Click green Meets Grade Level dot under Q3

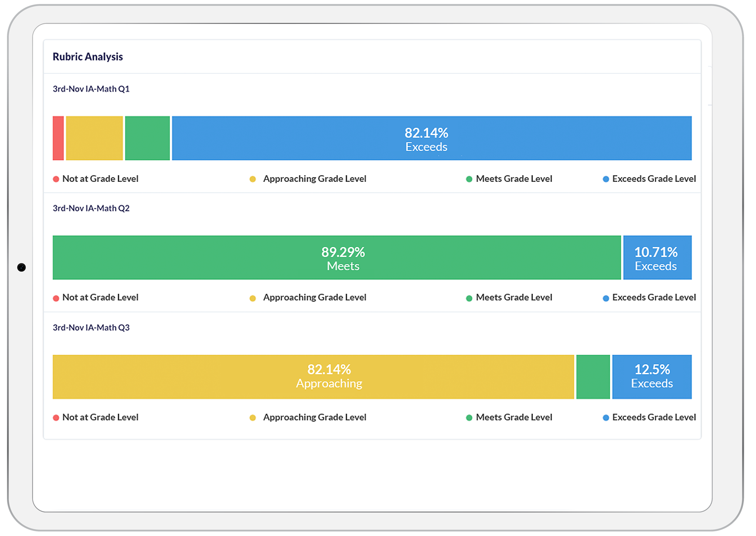(469, 418)
